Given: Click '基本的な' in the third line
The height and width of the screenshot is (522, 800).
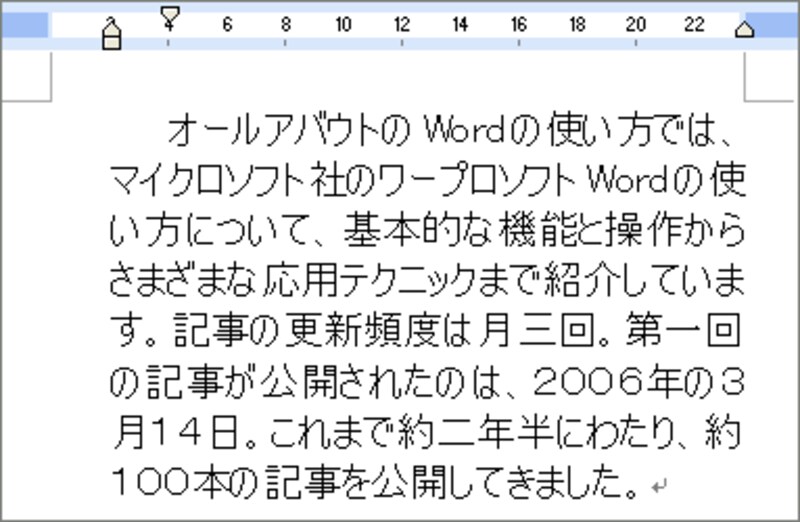Looking at the screenshot, I should point(418,231).
